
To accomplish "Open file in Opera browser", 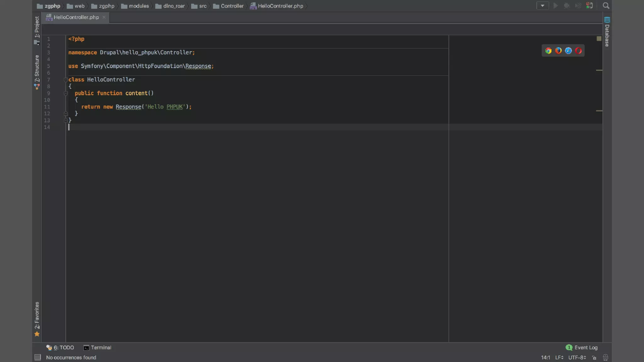I will [x=578, y=51].
